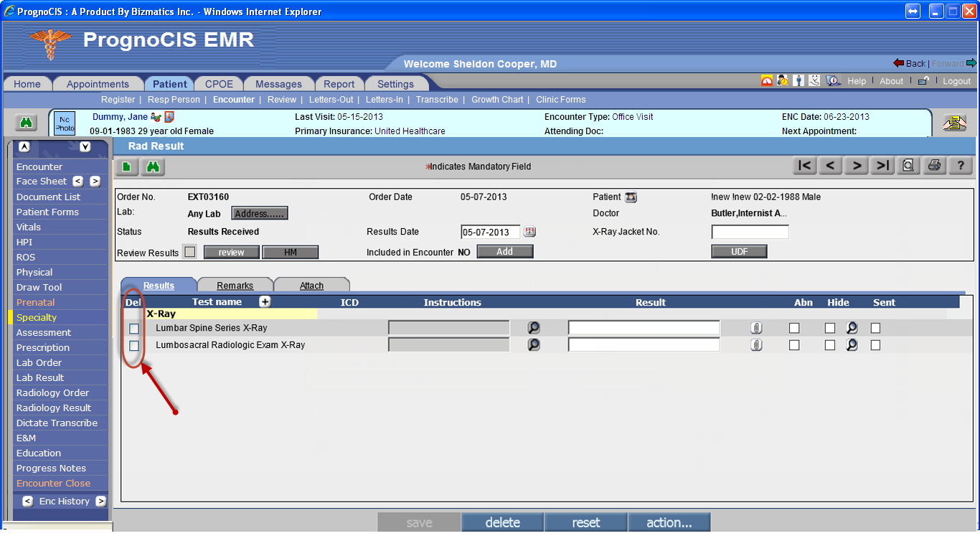The height and width of the screenshot is (541, 980).
Task: Click the delete button at bottom
Action: click(x=502, y=522)
